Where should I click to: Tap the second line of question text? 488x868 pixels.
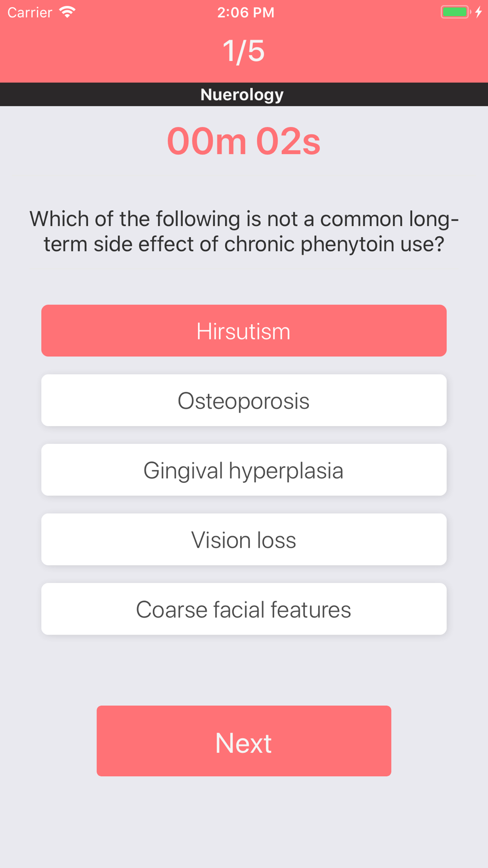click(244, 244)
